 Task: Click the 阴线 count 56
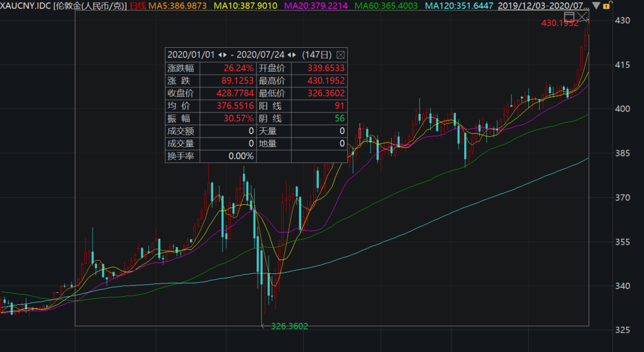point(339,119)
